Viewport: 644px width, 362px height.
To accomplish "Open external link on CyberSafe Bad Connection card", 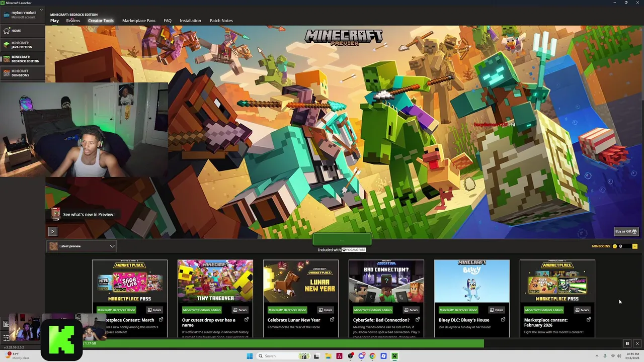I will 418,320.
